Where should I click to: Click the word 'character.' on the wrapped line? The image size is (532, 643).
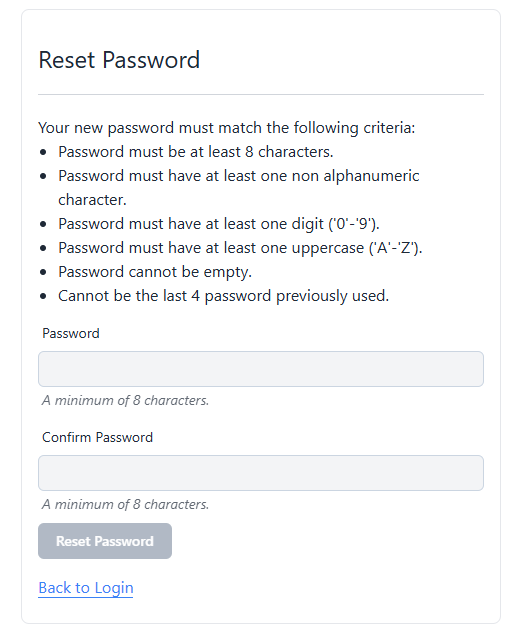pos(92,200)
